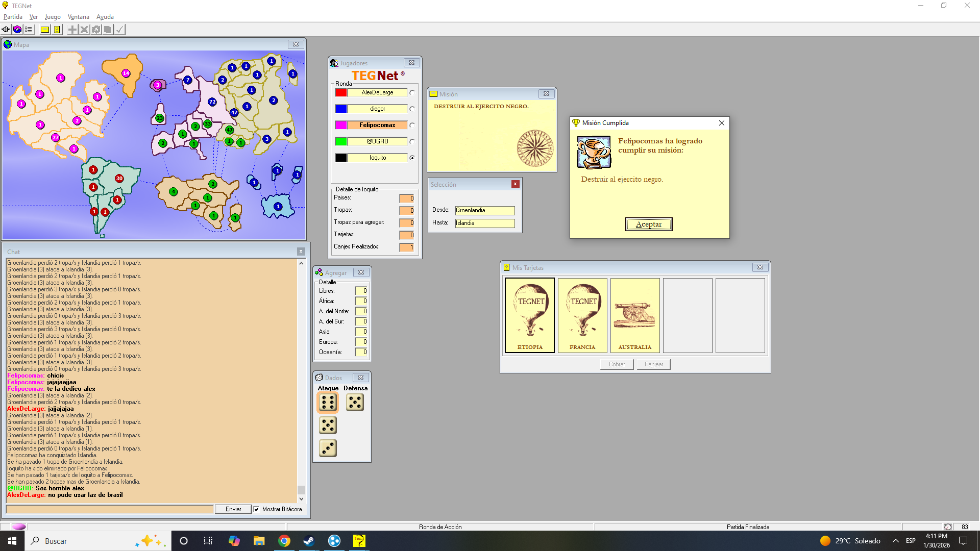Select the radio button next to AlexDeLarge
The width and height of the screenshot is (980, 551).
pos(412,92)
